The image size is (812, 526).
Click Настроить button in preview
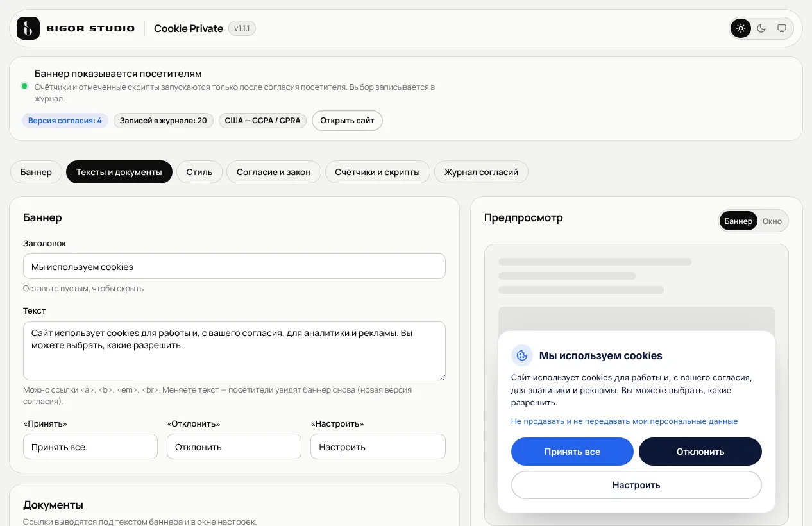(636, 485)
